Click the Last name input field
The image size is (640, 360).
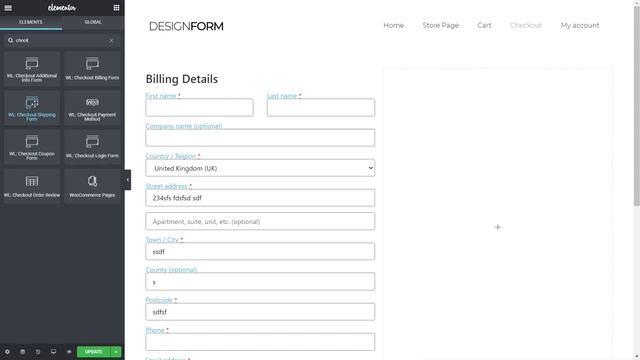pos(321,107)
